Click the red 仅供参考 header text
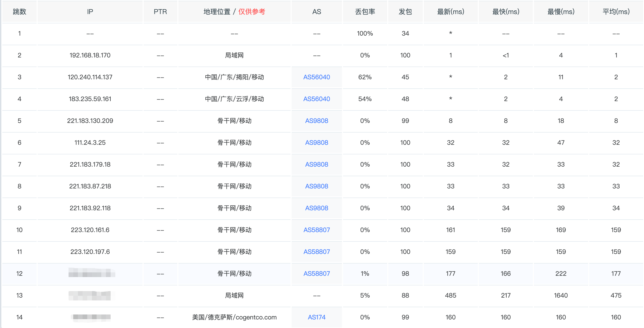This screenshot has width=644, height=328. tap(252, 12)
